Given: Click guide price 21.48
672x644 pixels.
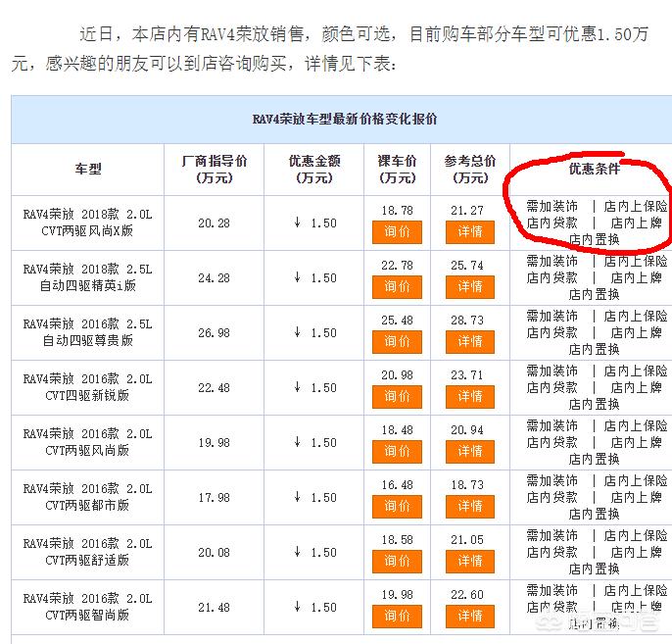Looking at the screenshot, I should [214, 608].
